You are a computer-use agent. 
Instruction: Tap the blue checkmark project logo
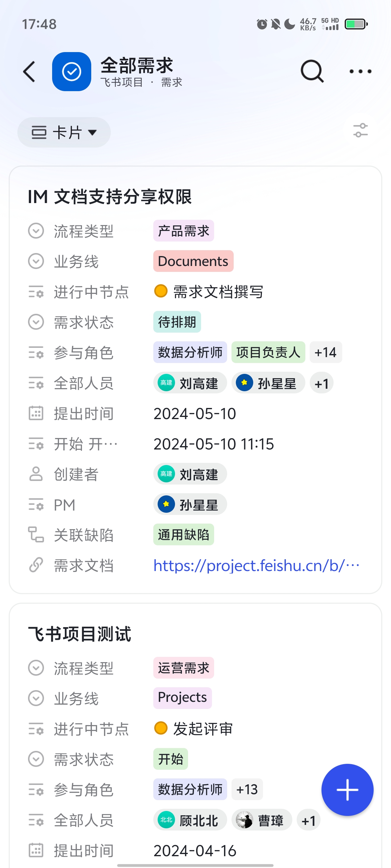tap(71, 71)
